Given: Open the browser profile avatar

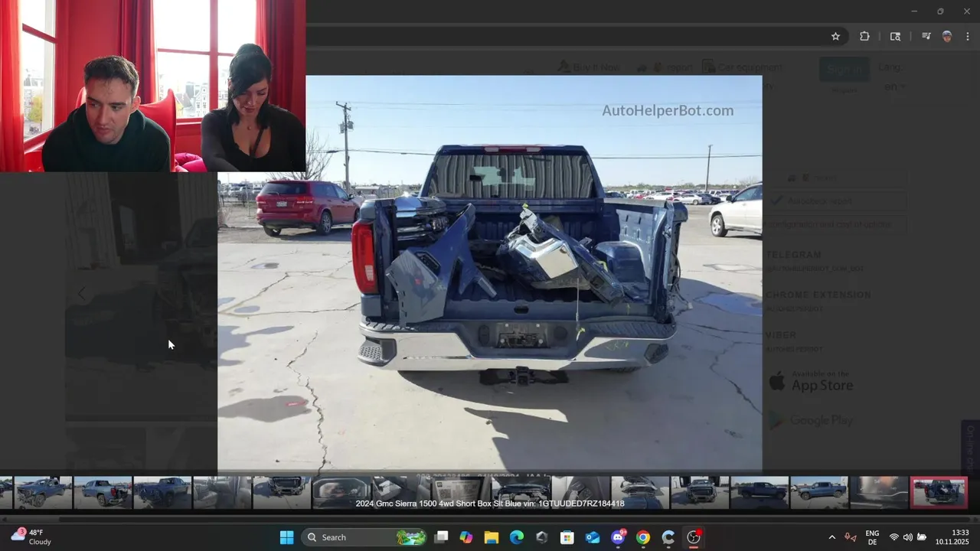Looking at the screenshot, I should point(947,36).
